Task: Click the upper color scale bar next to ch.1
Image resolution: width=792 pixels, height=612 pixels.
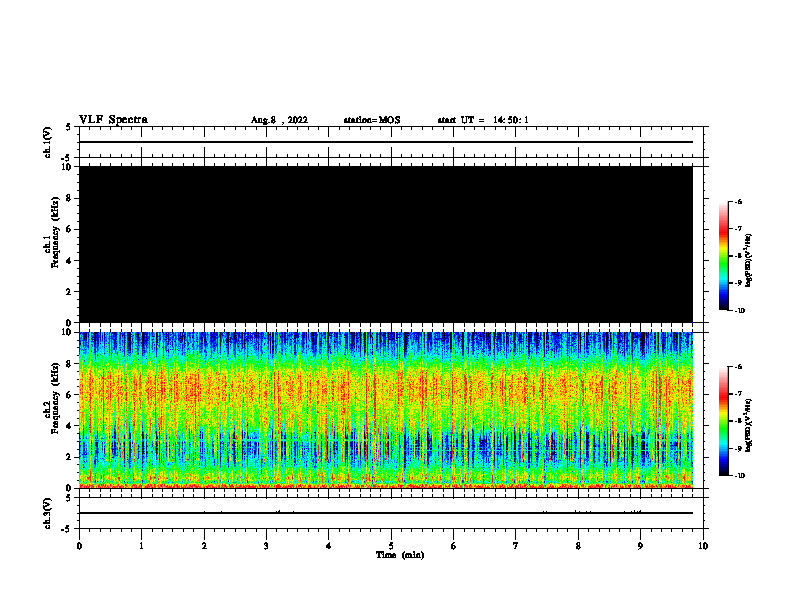Action: coord(724,256)
